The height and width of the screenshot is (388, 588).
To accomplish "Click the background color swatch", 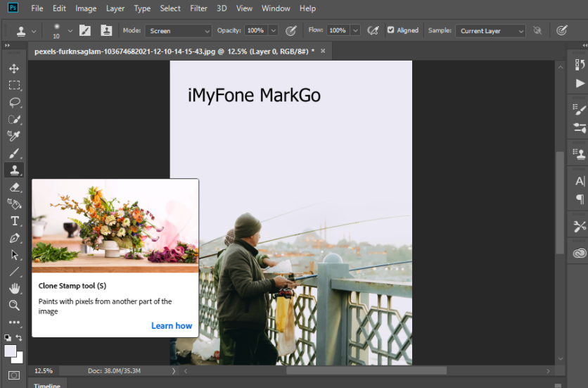I will pyautogui.click(x=19, y=359).
